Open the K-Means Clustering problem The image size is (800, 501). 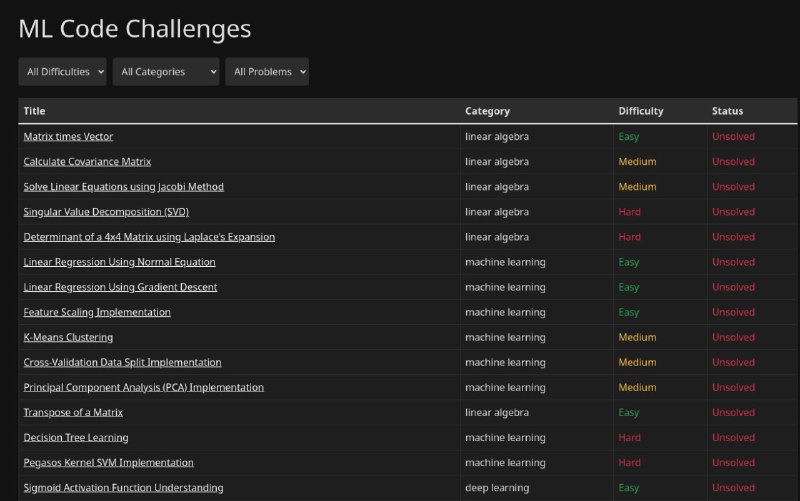click(x=68, y=337)
